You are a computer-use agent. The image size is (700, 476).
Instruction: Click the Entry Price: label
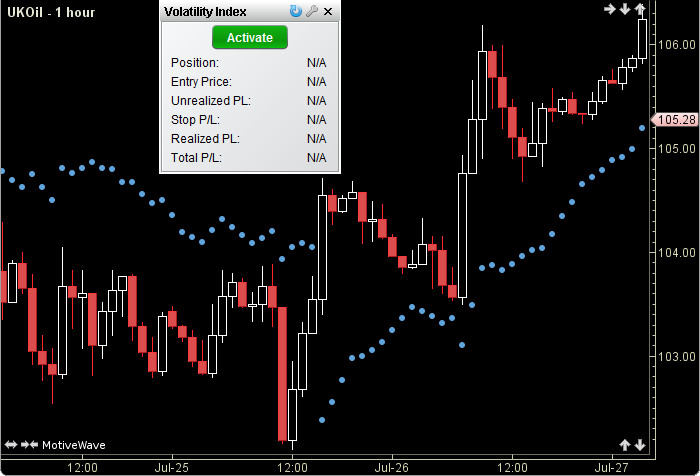[202, 82]
